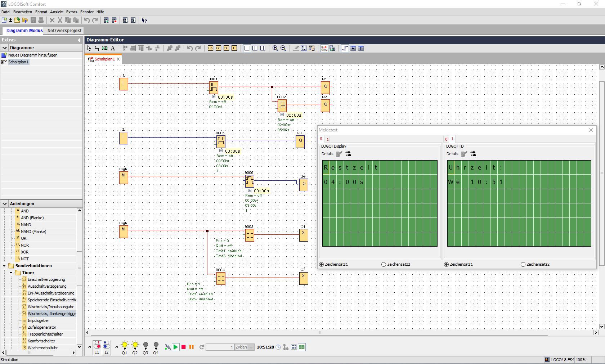Click 'Neues Diagramm hinzufügen'

coord(32,55)
